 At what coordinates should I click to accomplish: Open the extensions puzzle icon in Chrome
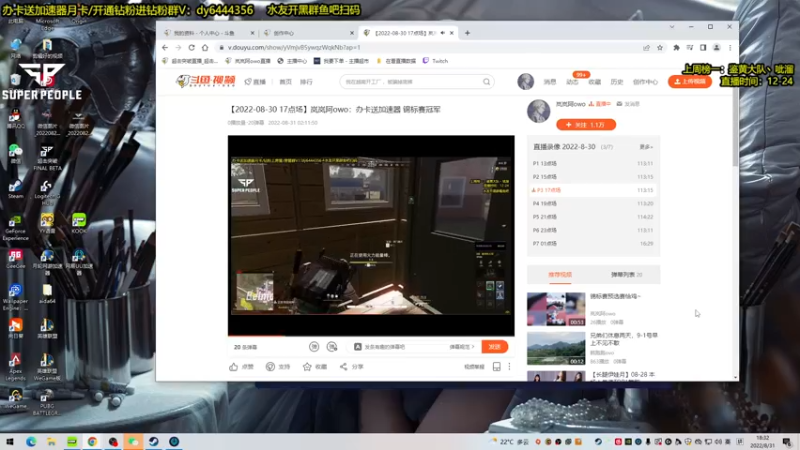pyautogui.click(x=677, y=47)
